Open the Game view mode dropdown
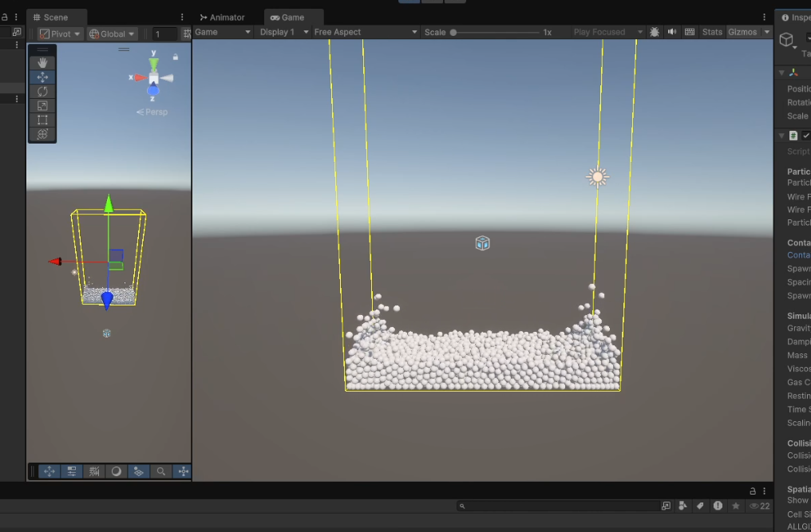Viewport: 811px width, 532px height. pyautogui.click(x=223, y=32)
